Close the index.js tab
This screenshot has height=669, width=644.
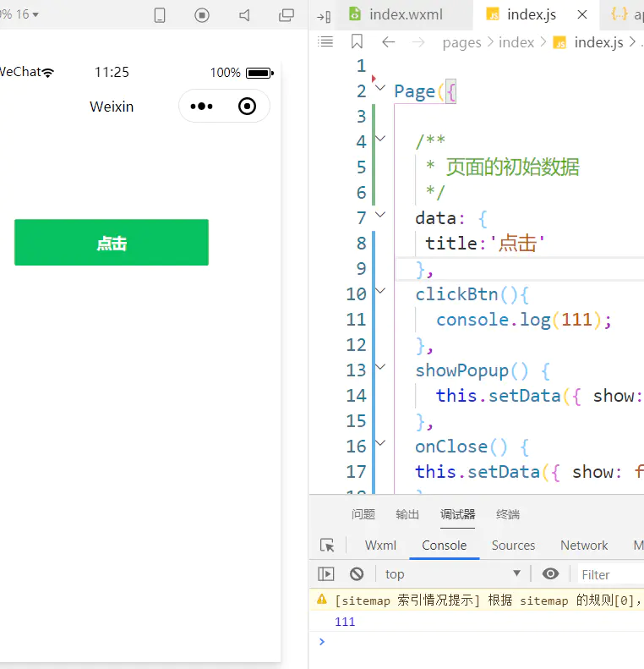coord(581,14)
